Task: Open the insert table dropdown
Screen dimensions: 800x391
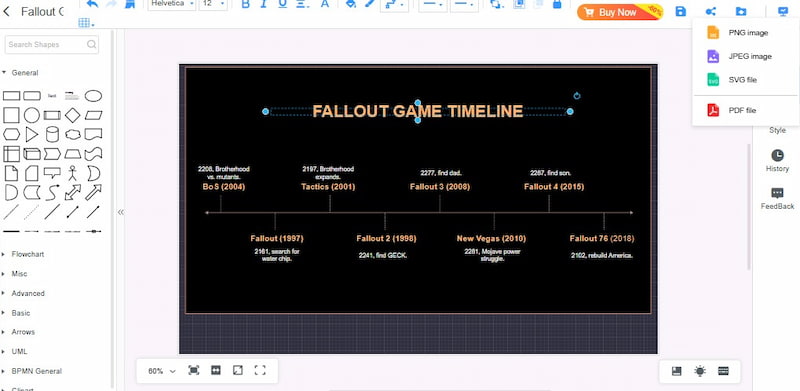Action: coord(86,22)
